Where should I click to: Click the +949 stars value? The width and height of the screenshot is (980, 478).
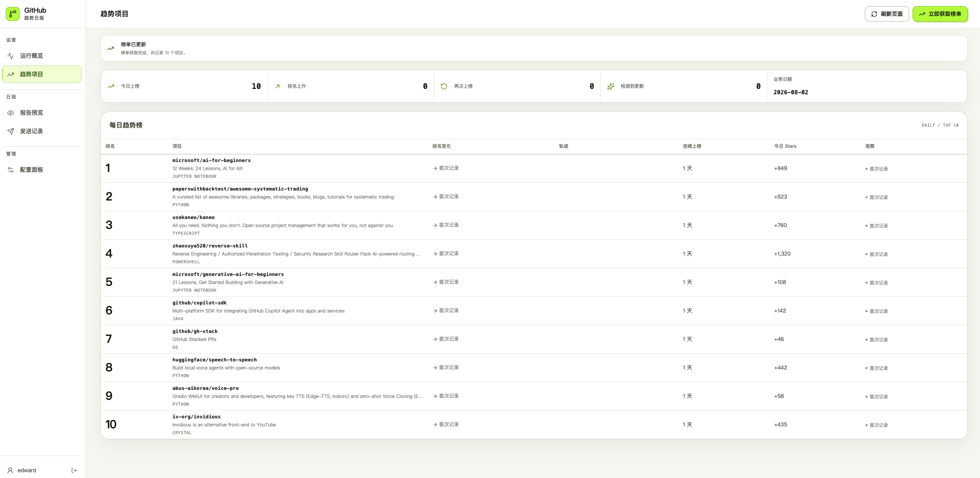[x=780, y=168]
